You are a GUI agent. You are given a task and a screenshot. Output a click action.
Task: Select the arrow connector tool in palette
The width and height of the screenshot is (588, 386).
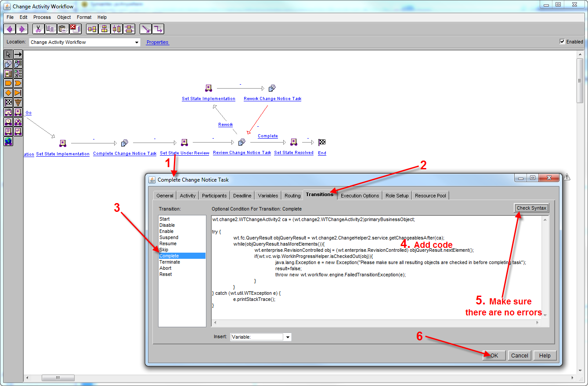tap(18, 54)
